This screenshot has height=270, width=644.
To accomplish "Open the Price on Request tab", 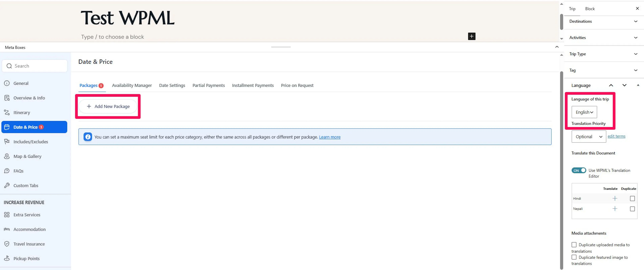I will pyautogui.click(x=297, y=85).
